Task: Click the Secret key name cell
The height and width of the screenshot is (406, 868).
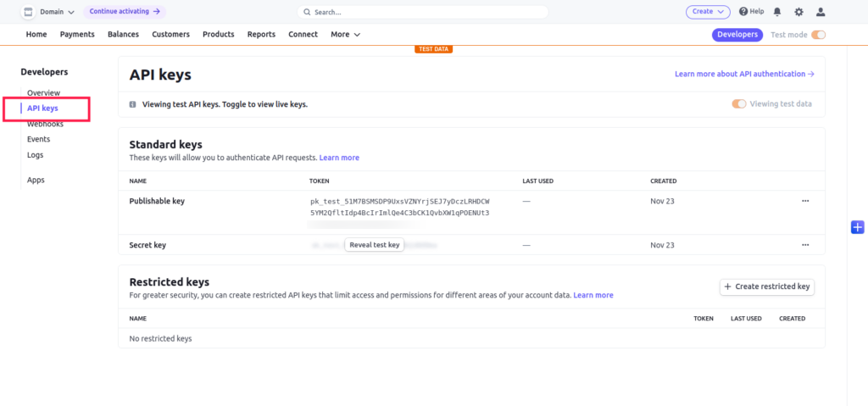Action: click(147, 245)
